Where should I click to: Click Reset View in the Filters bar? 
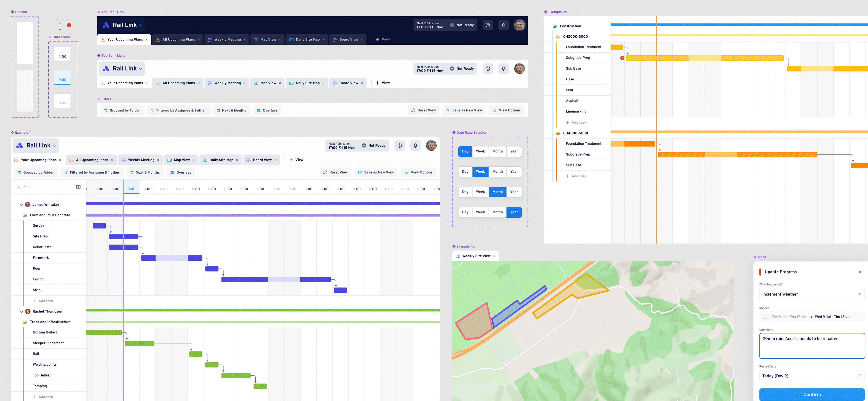coord(423,110)
